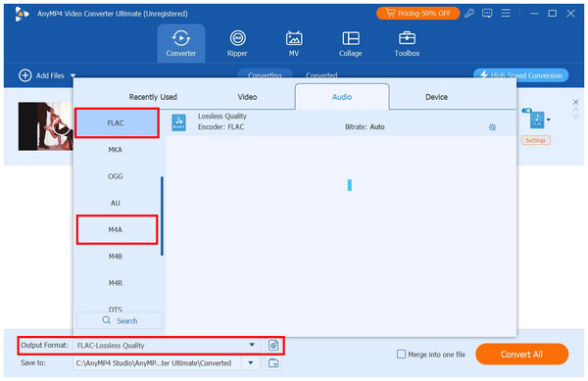Toggle Merge into one file checkbox
The width and height of the screenshot is (588, 381).
point(401,354)
